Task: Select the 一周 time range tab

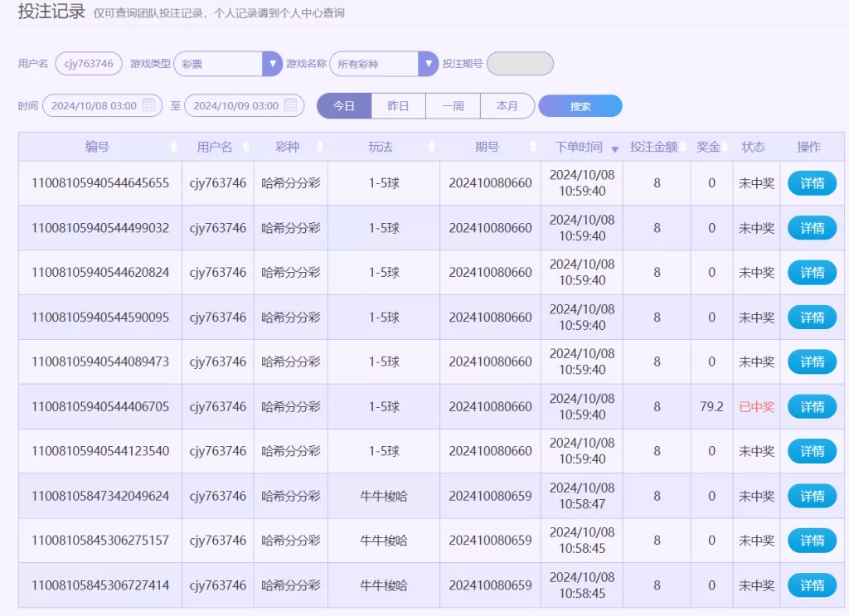Action: point(454,105)
